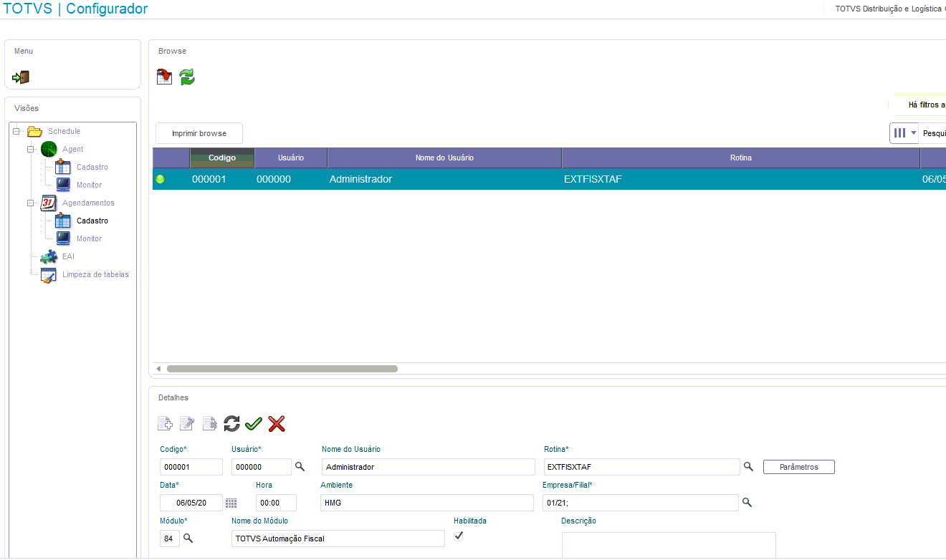Sort by the Nome do Usuário column header
The height and width of the screenshot is (560, 946).
444,158
